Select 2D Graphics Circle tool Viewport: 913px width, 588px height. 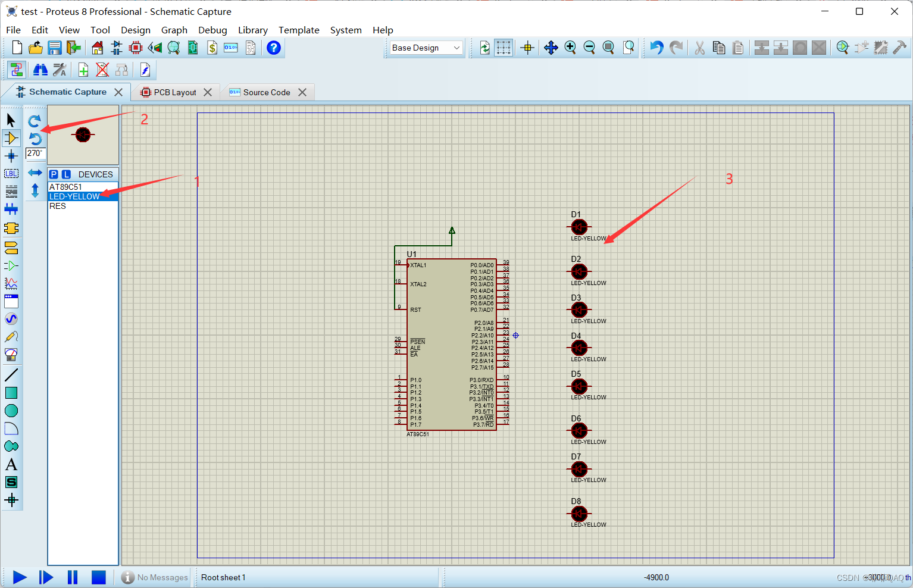pyautogui.click(x=11, y=411)
